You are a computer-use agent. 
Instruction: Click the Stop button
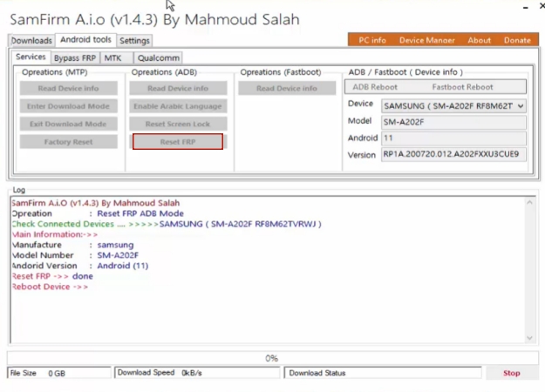(x=511, y=373)
